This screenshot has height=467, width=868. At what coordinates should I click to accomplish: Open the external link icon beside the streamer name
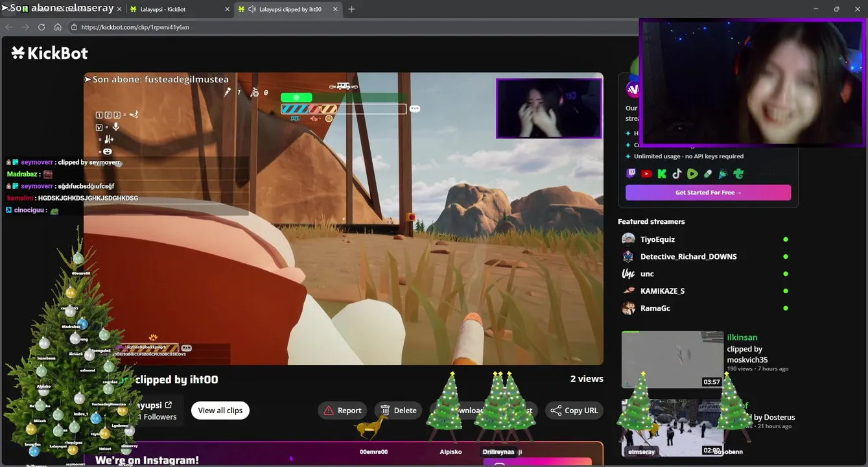(169, 405)
